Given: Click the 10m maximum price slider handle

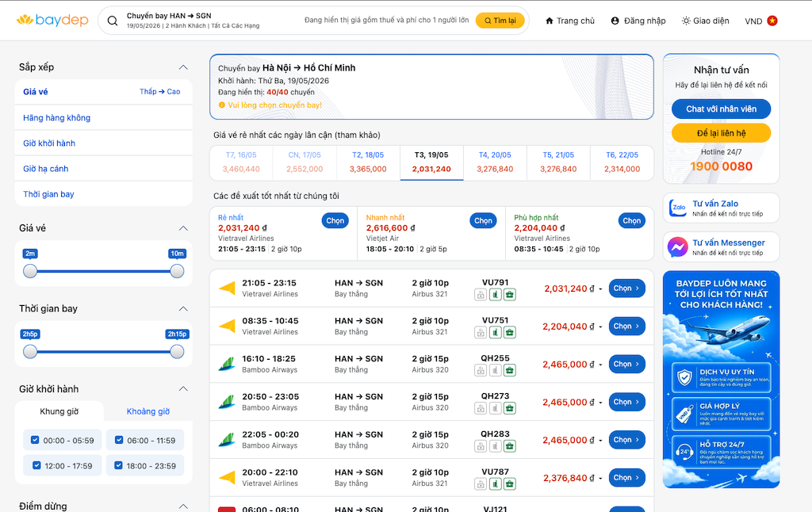Looking at the screenshot, I should [x=177, y=271].
